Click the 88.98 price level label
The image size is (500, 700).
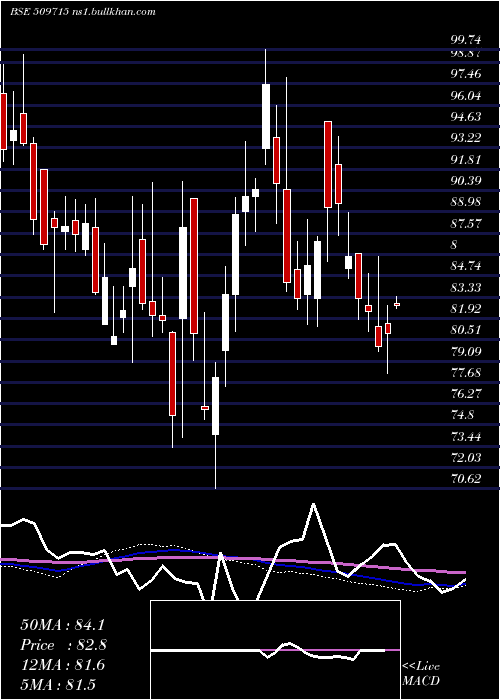(466, 202)
